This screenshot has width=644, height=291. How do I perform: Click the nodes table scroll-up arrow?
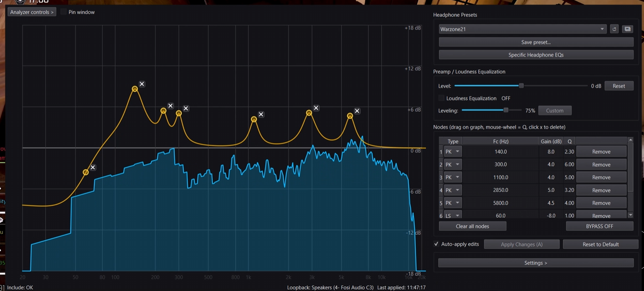pyautogui.click(x=630, y=140)
